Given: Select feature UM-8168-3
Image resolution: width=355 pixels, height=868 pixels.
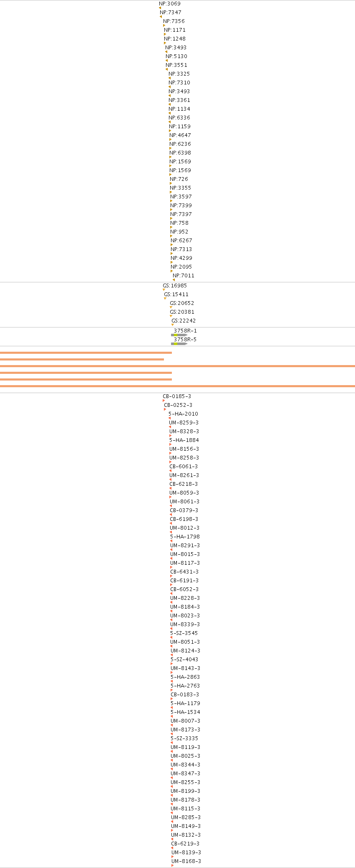Looking at the screenshot, I should pyautogui.click(x=186, y=861).
